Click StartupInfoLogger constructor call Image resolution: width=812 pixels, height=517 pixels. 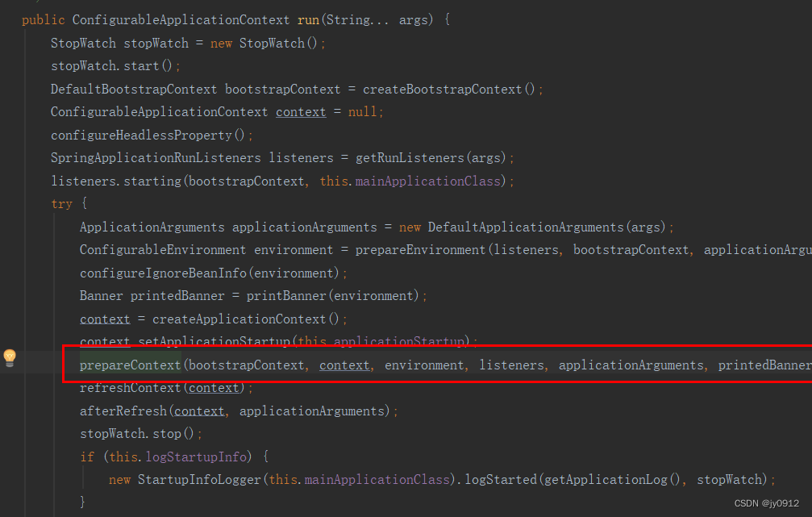pyautogui.click(x=199, y=480)
